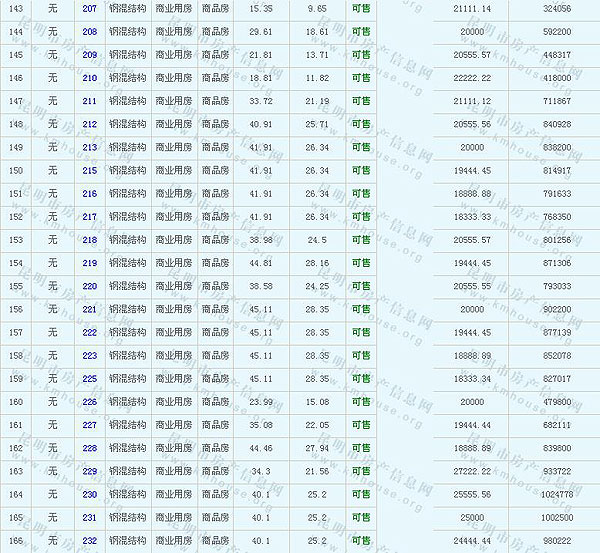
Task: Open room number 209 link
Action: [x=90, y=54]
